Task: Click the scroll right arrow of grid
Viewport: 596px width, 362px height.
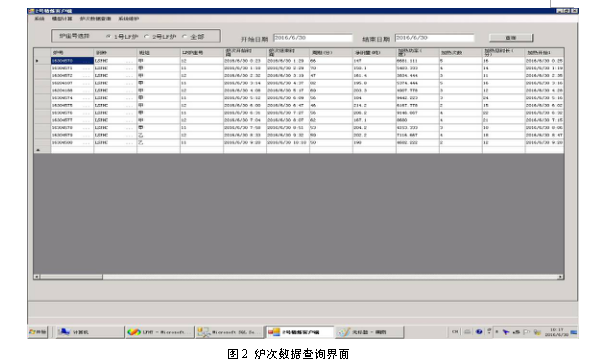Action: coord(560,277)
